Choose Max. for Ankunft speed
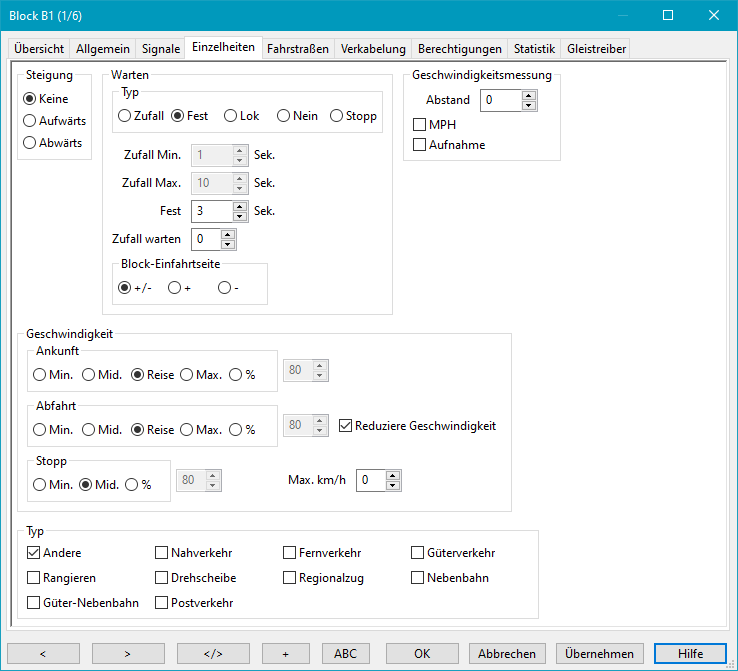Screen dimensions: 738x671 (186, 375)
